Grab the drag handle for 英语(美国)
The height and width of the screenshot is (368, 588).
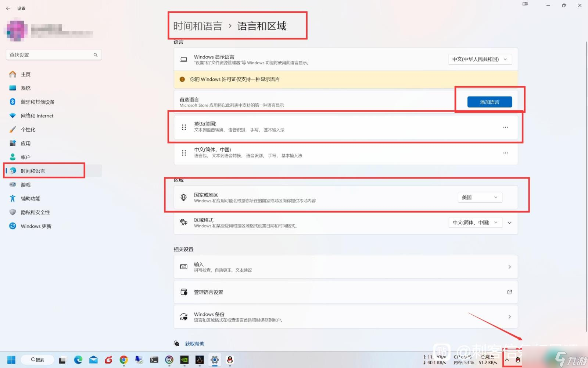tap(184, 127)
